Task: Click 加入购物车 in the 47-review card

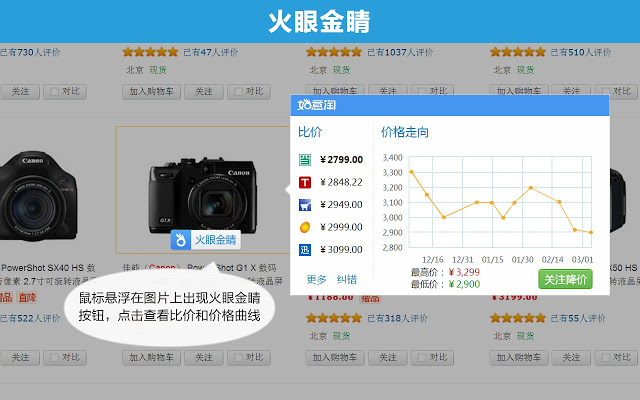Action: 151,91
